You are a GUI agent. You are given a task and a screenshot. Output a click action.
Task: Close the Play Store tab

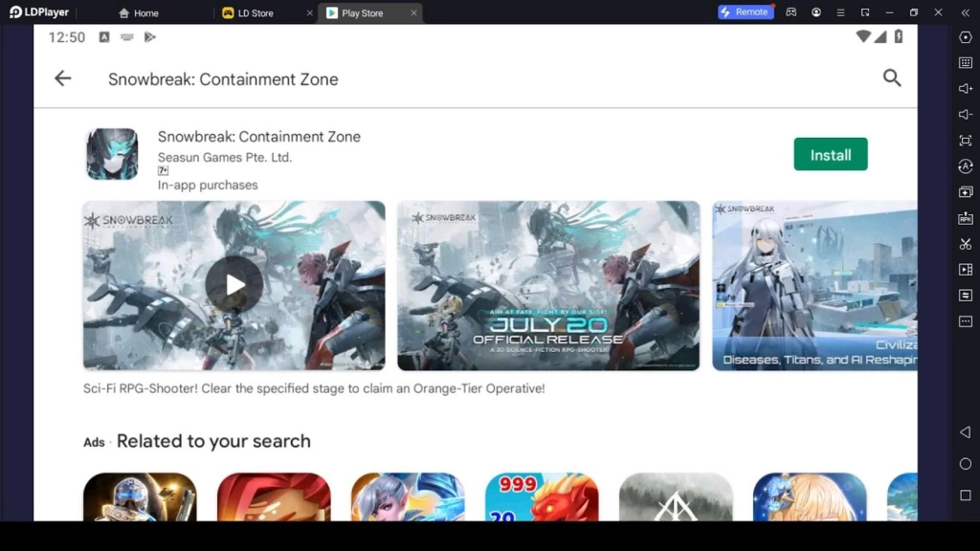click(413, 12)
